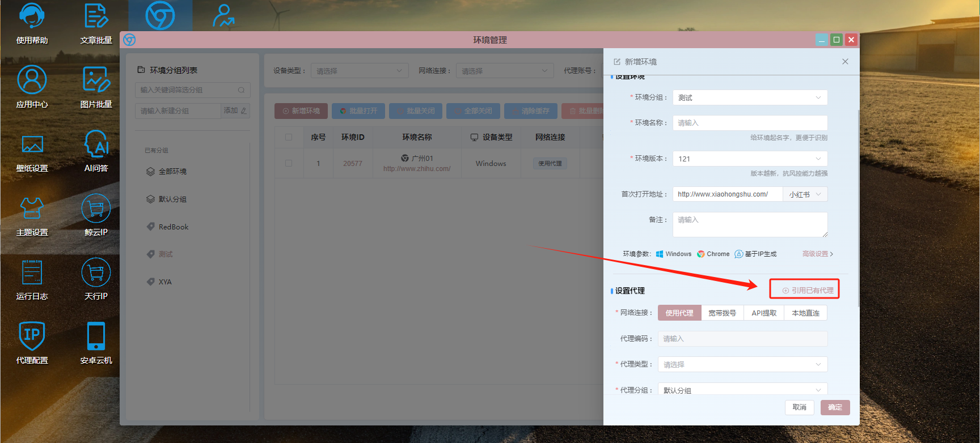Viewport: 980px width, 443px height.
Task: Open the 安卓云机 icon
Action: [96, 343]
